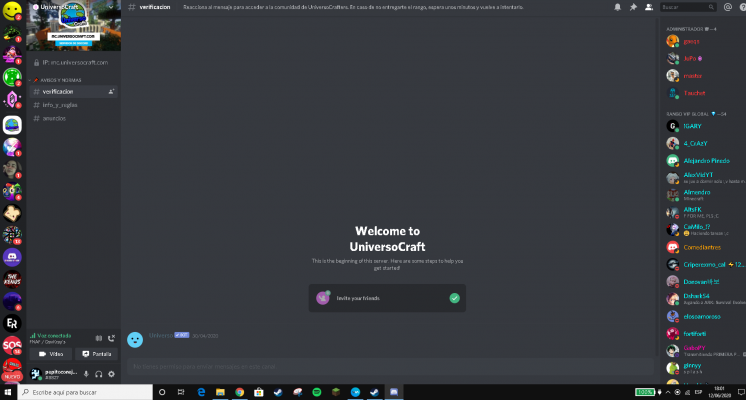This screenshot has height=400, width=746.
Task: Open the purple Discord logo server icon
Action: 12,257
